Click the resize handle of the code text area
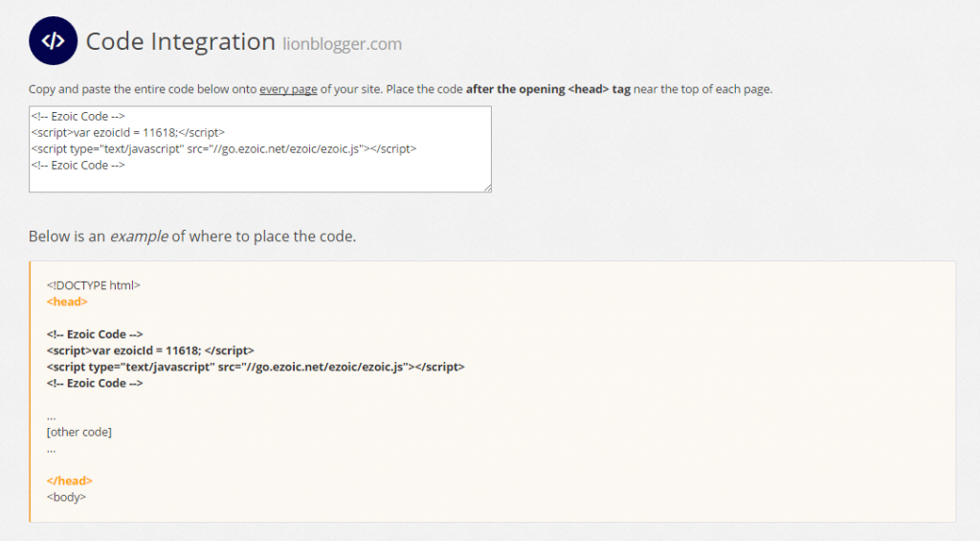 point(487,188)
